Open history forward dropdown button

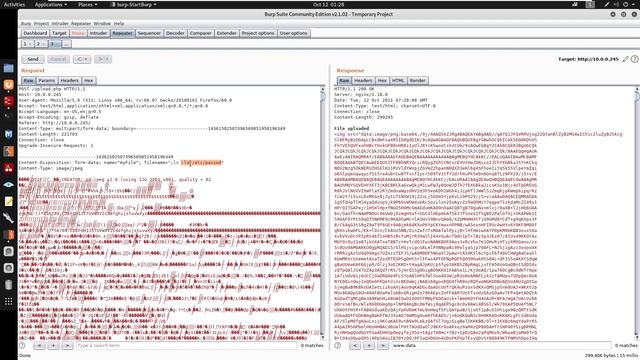coord(103,59)
